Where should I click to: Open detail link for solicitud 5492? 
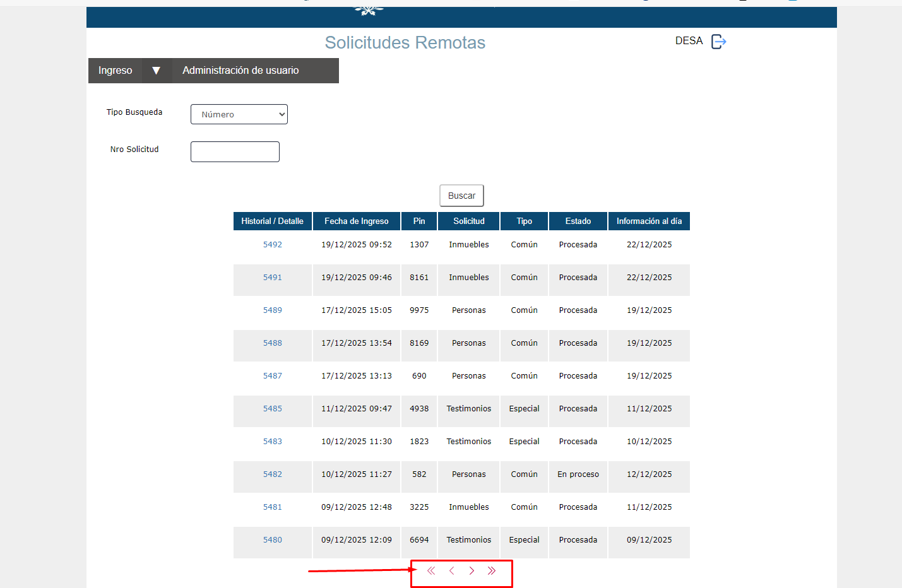(x=272, y=244)
